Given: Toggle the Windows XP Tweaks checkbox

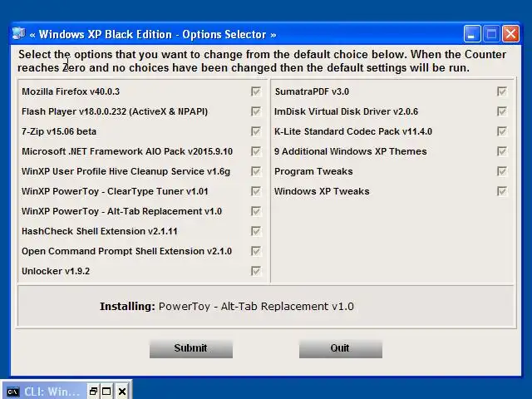Looking at the screenshot, I should (502, 191).
